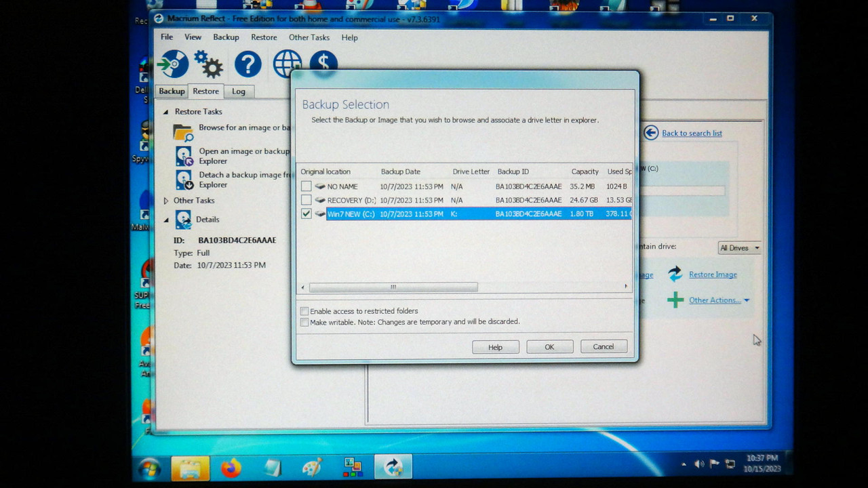Screen dimensions: 868x488
Task: Open the gears settings toolbar icon
Action: 208,64
